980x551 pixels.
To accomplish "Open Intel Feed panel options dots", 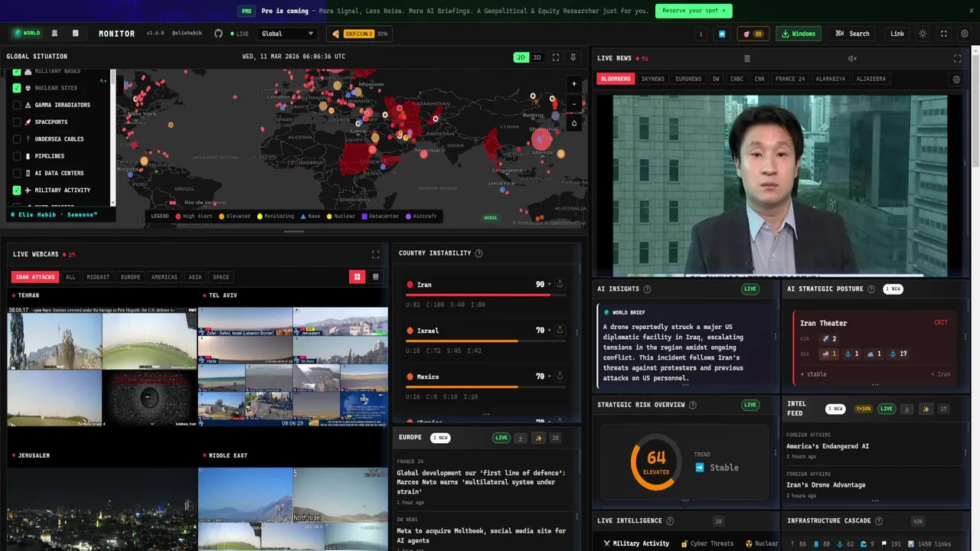I will [965, 452].
